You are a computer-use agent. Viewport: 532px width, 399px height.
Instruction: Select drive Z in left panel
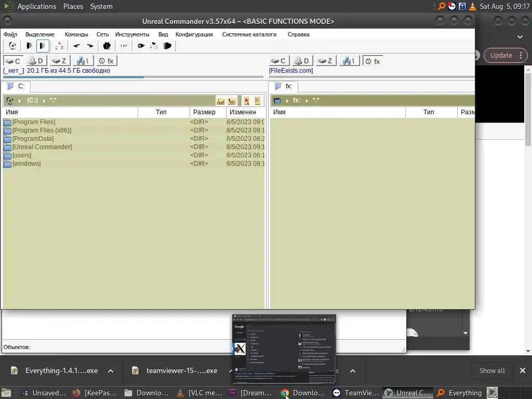coord(60,61)
